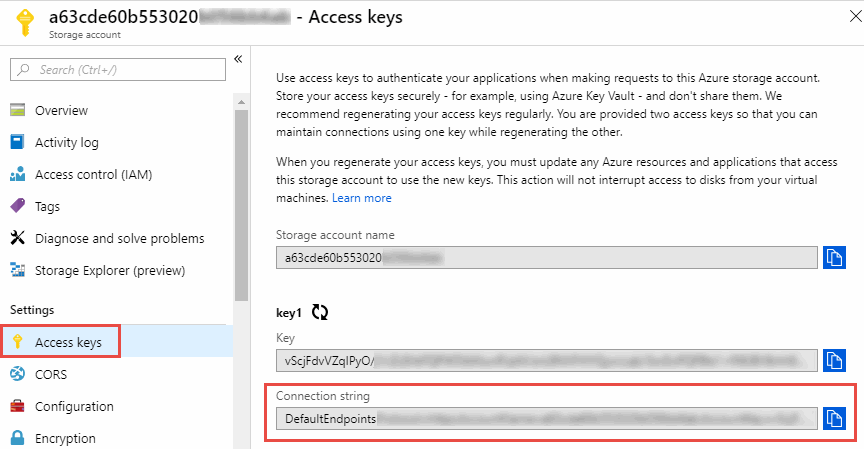864x449 pixels.
Task: Copy the storage account name
Action: click(x=835, y=257)
